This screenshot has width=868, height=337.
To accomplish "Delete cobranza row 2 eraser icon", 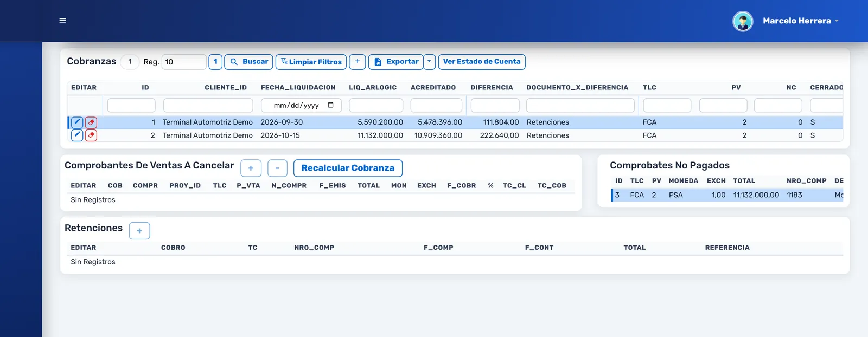I will tap(91, 135).
